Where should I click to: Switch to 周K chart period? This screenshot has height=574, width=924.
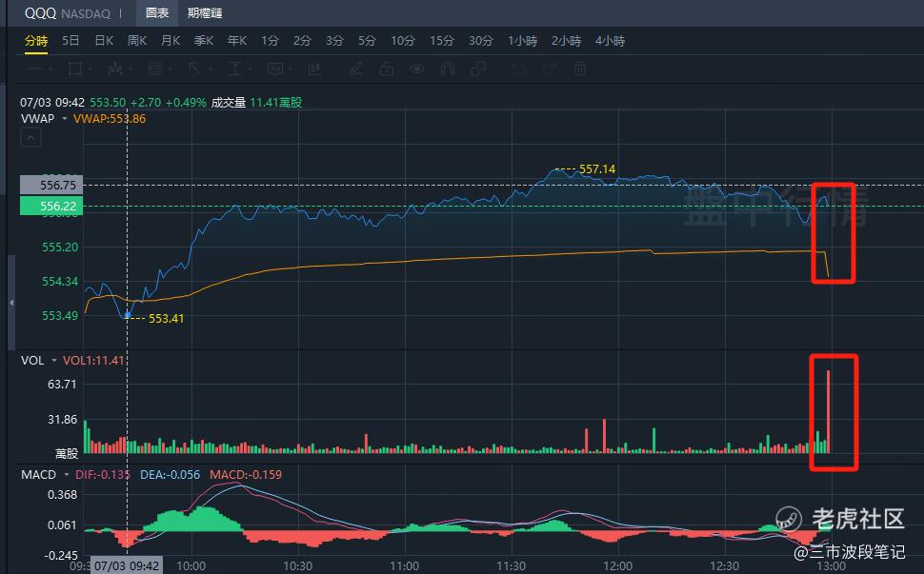137,41
